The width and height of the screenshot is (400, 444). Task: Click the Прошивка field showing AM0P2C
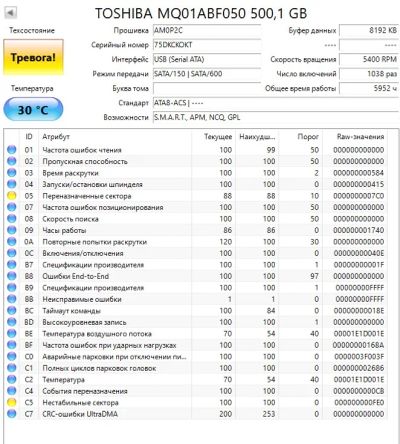207,30
